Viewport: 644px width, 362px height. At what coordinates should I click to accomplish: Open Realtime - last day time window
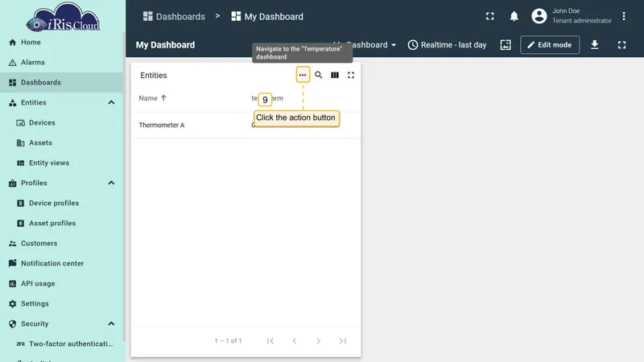[447, 45]
